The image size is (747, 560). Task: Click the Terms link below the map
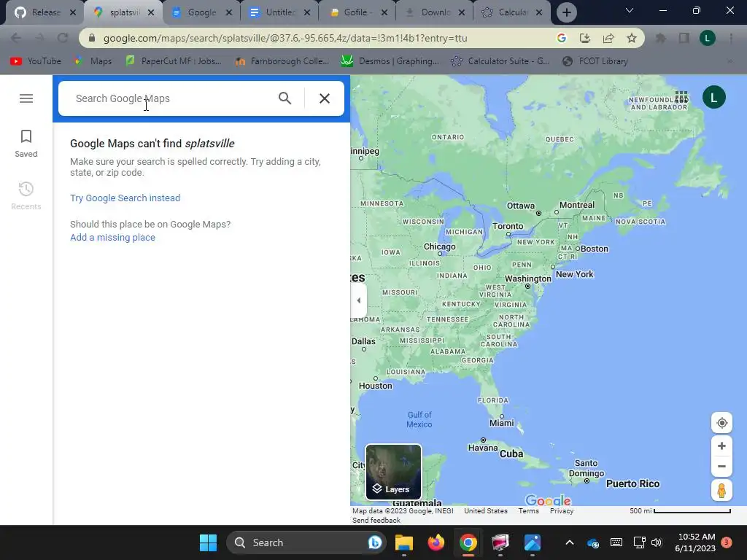pos(528,511)
